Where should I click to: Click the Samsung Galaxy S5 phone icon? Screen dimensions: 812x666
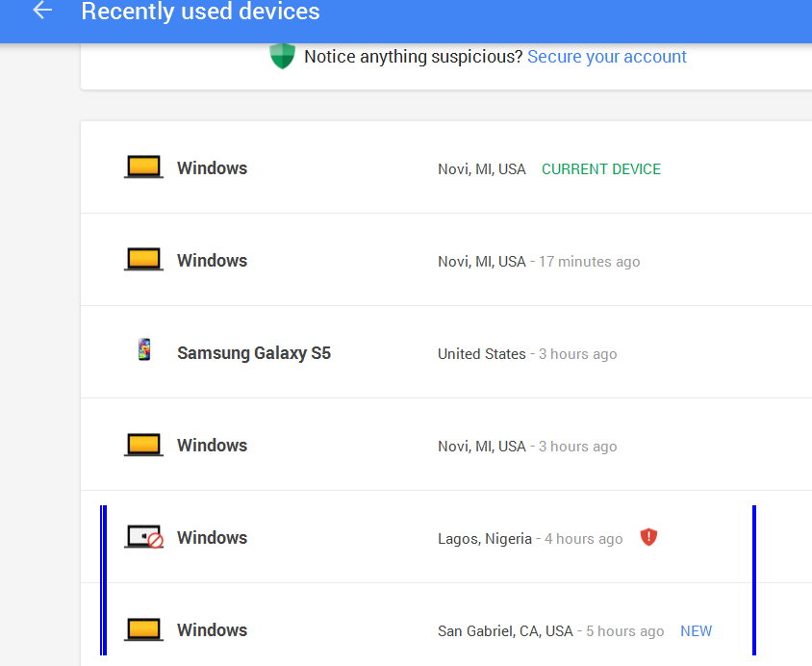click(x=144, y=349)
